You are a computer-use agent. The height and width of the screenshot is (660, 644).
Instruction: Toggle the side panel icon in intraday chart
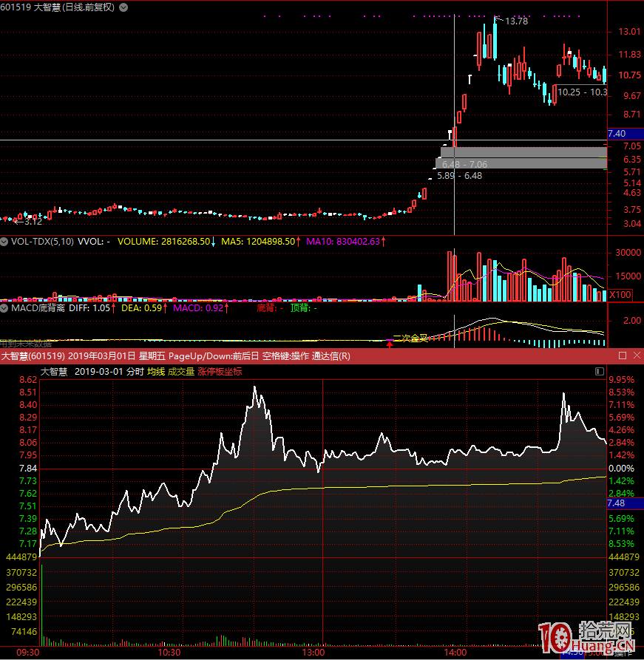tap(600, 371)
